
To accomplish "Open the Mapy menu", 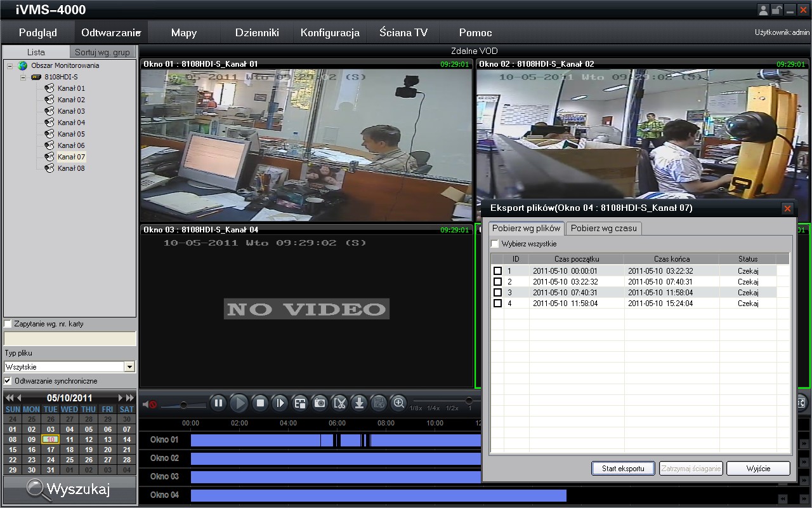I will [184, 32].
